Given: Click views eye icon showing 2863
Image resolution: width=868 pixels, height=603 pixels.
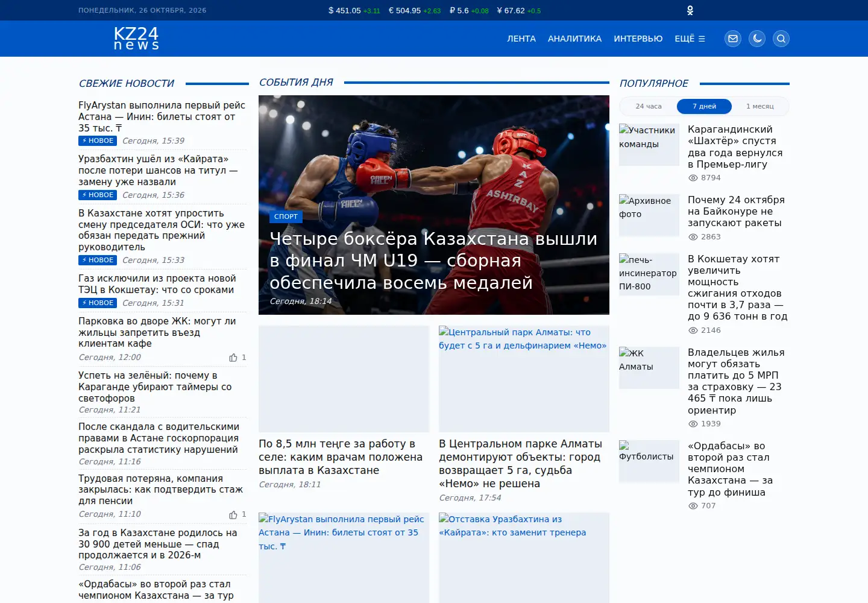Looking at the screenshot, I should point(693,237).
